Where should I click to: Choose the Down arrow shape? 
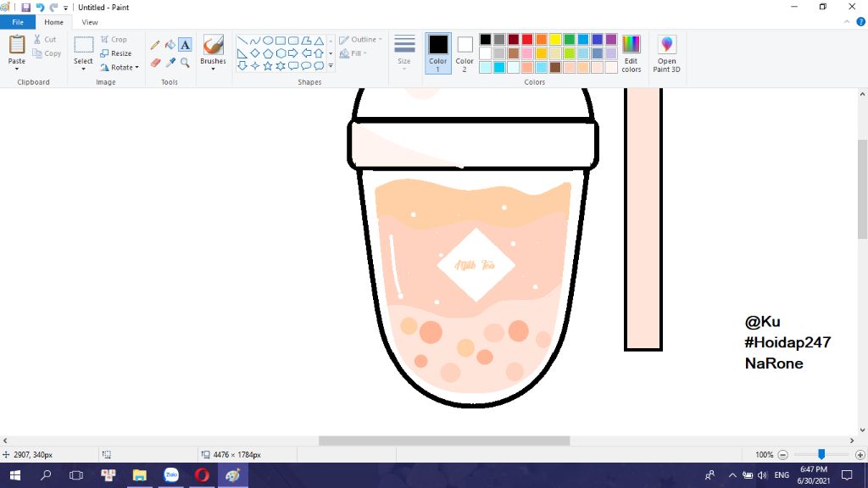click(242, 66)
